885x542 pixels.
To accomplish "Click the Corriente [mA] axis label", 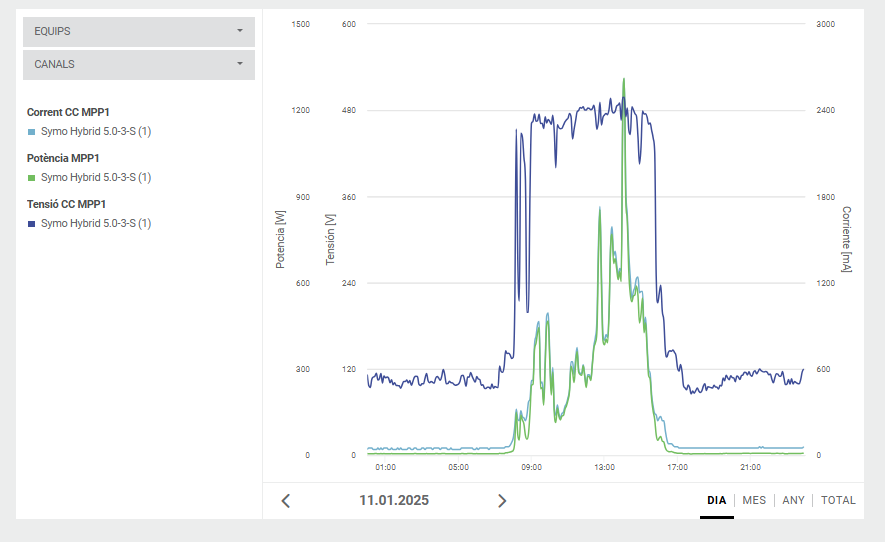I will tap(846, 239).
